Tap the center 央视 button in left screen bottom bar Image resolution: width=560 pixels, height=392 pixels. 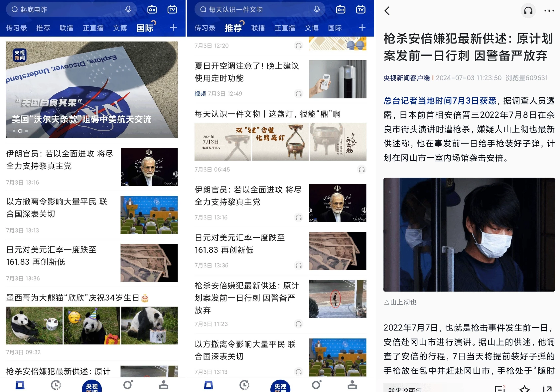click(92, 386)
